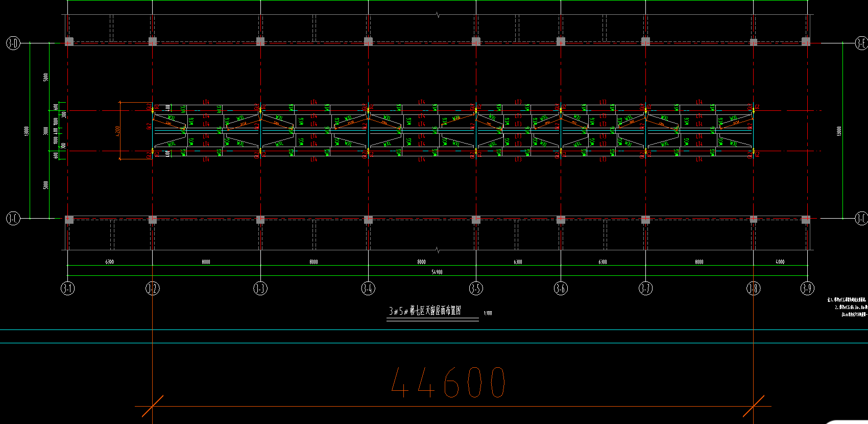Click the drawing title 3#5#楼七区天窗屋面布置图
This screenshot has width=868, height=424.
pos(425,311)
